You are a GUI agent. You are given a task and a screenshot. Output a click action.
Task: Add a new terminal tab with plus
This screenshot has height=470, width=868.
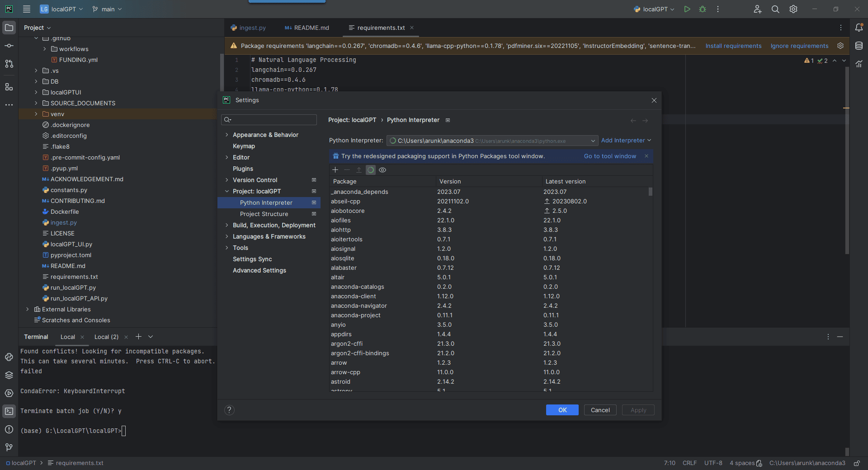(138, 337)
